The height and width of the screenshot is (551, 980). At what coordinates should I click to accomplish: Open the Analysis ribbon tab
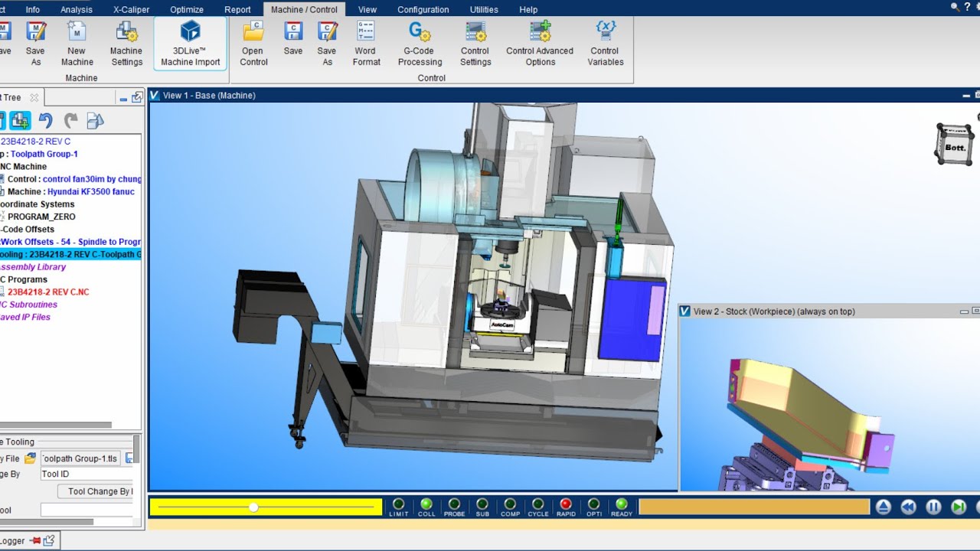[x=77, y=9]
